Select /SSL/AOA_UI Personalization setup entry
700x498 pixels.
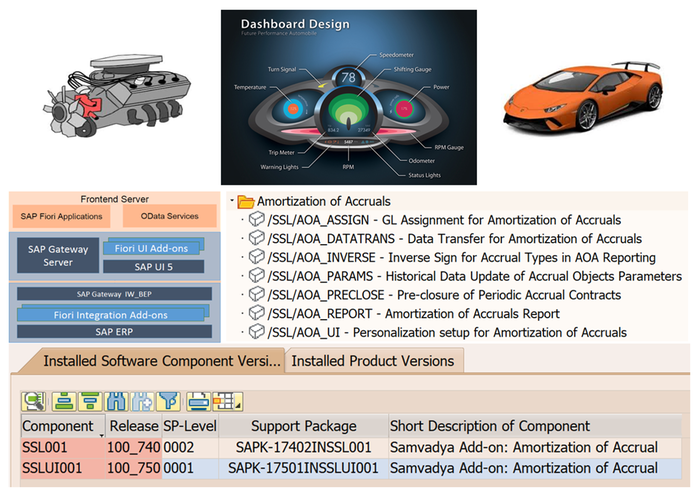(447, 332)
